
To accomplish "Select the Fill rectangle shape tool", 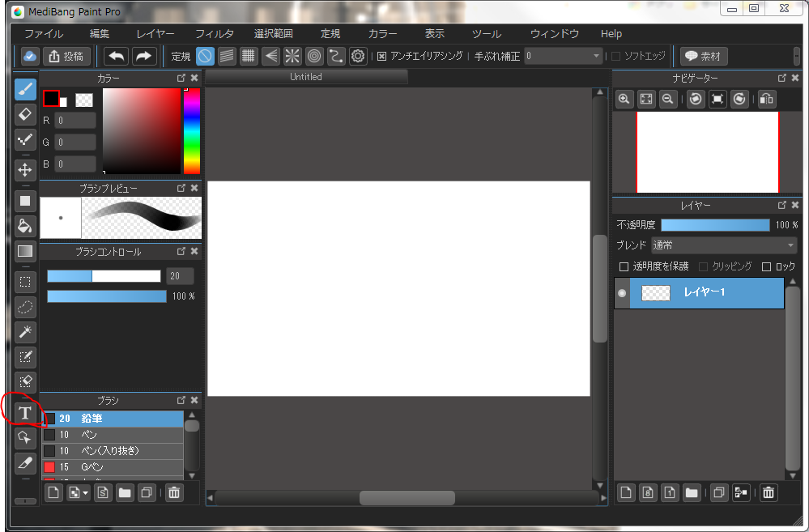I will click(25, 201).
